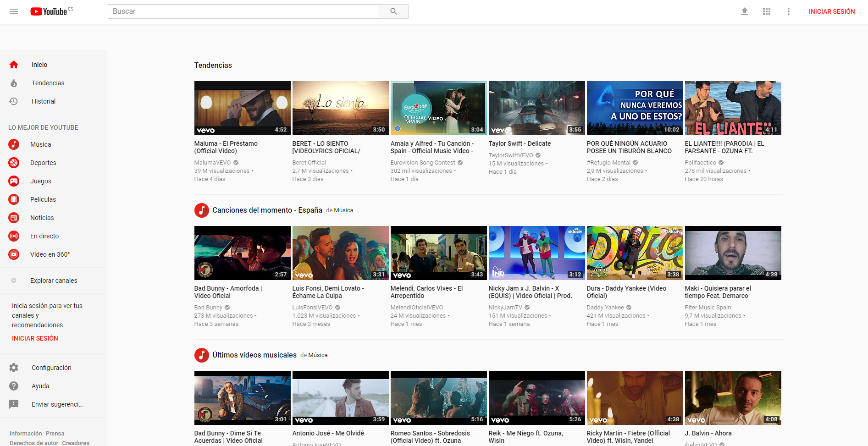
Task: Play the shark Por Qué thumbnail
Action: 635,108
